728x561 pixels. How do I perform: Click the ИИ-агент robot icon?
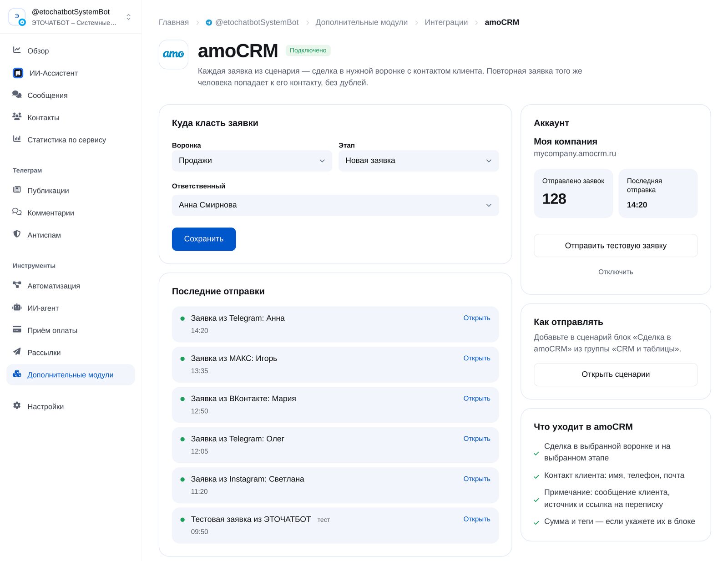click(17, 308)
